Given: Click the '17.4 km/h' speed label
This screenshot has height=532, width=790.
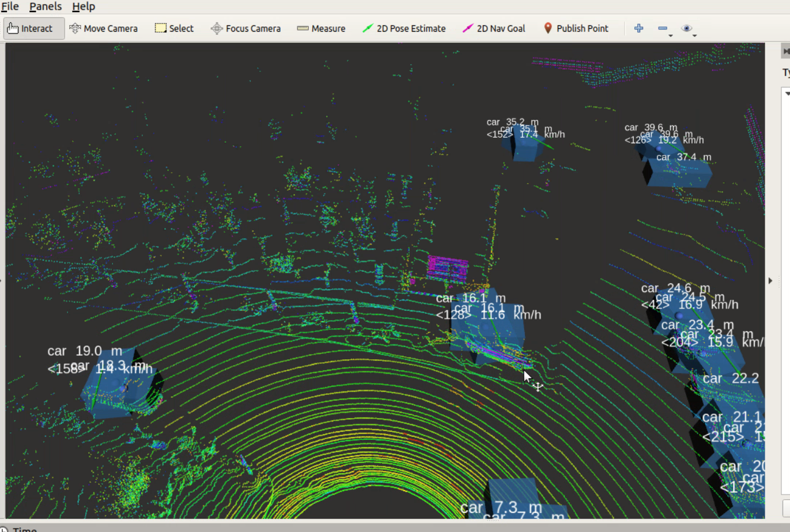Looking at the screenshot, I should pos(542,134).
